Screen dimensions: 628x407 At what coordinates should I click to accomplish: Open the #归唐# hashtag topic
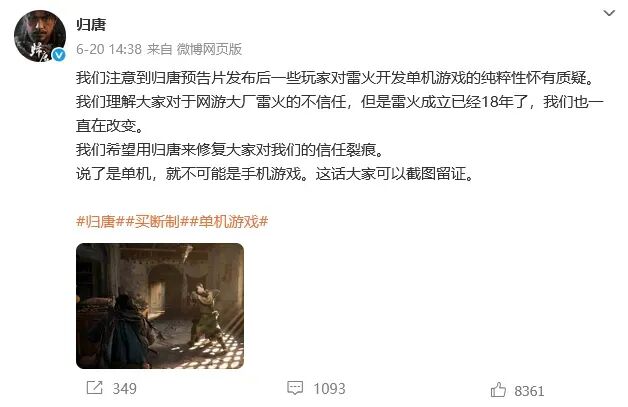coord(96,221)
